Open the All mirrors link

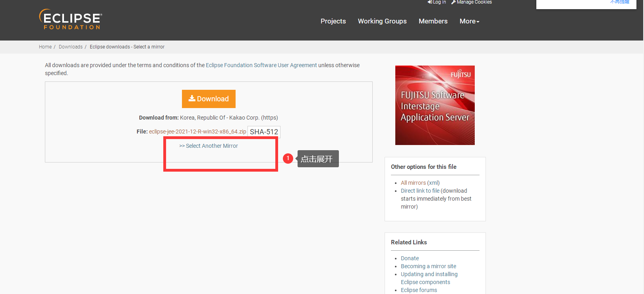[413, 183]
